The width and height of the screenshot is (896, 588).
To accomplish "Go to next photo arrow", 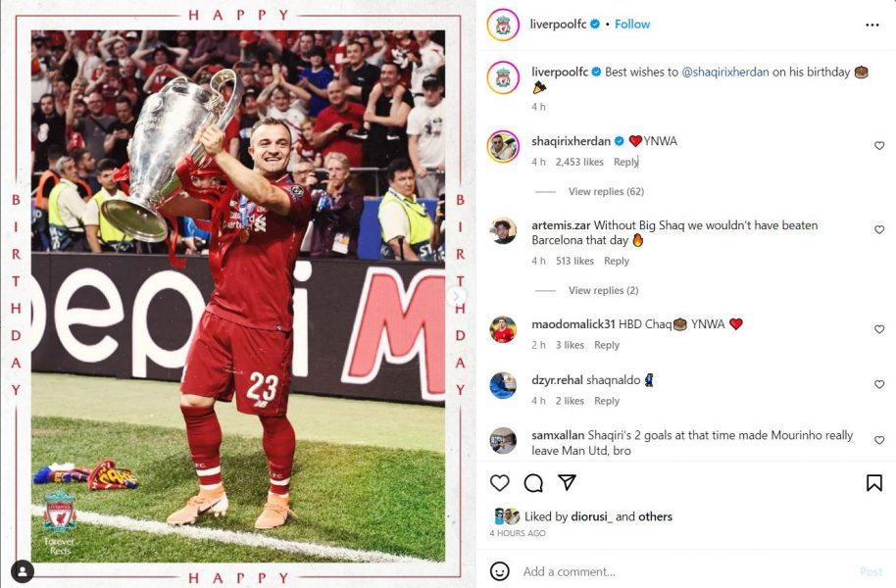I will pyautogui.click(x=456, y=295).
